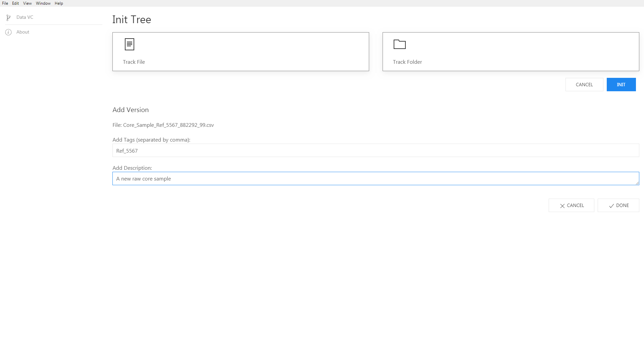Cancel adding the version
644x362 pixels.
pyautogui.click(x=571, y=205)
